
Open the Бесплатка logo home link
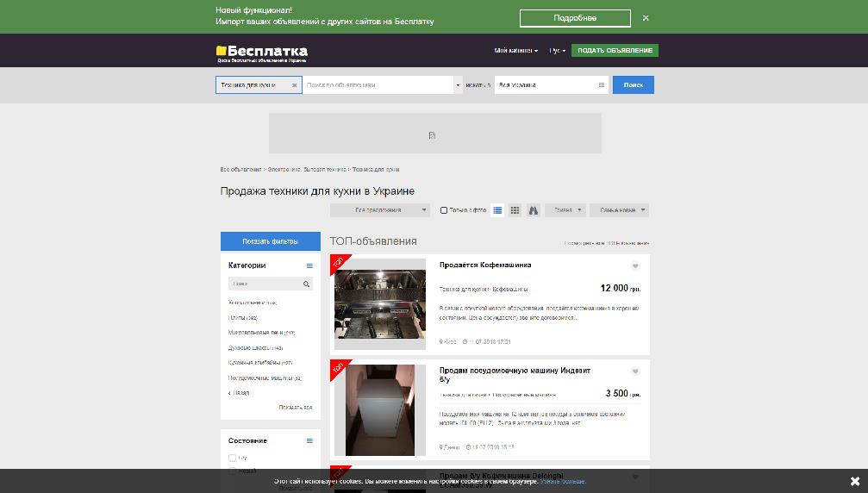262,53
